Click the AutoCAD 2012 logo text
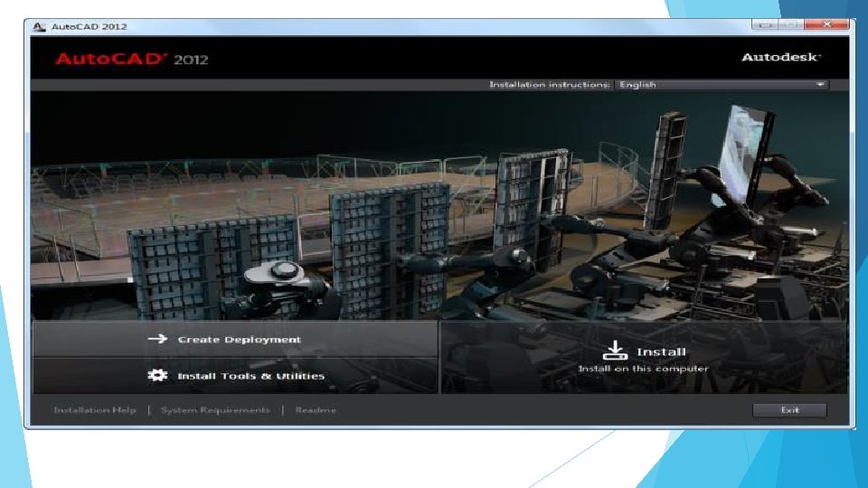Viewport: 868px width, 488px height. pos(132,59)
